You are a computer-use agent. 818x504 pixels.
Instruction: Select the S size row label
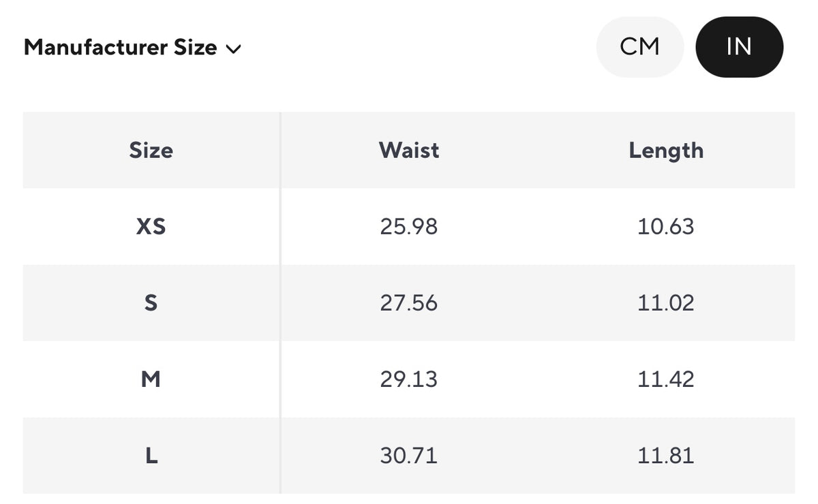pyautogui.click(x=151, y=302)
